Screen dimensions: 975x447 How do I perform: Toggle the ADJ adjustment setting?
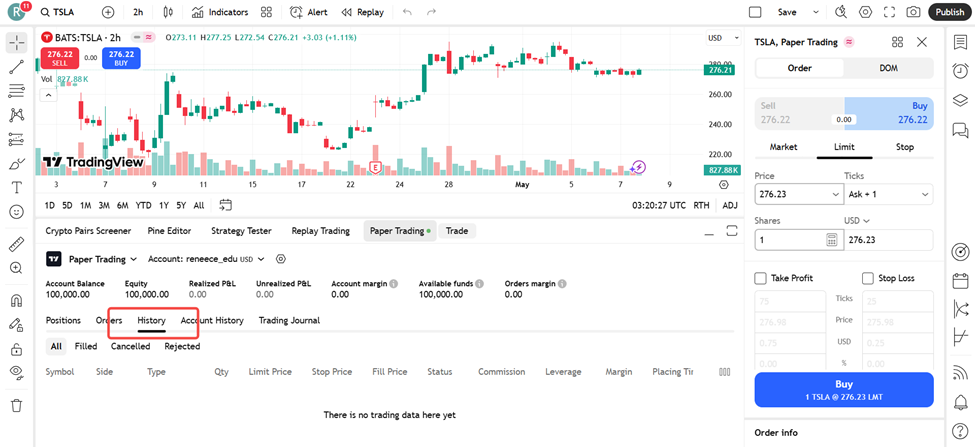coord(730,205)
